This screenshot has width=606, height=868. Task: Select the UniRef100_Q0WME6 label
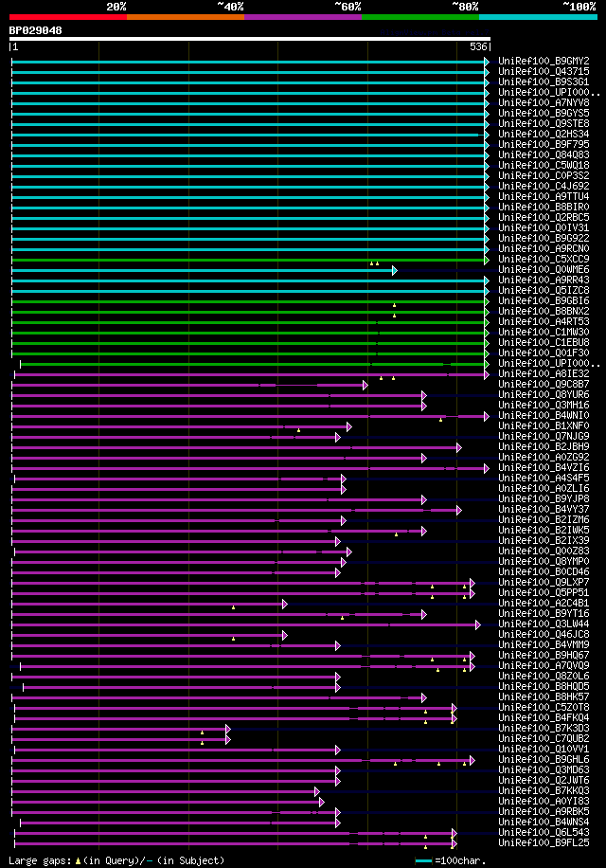click(544, 269)
